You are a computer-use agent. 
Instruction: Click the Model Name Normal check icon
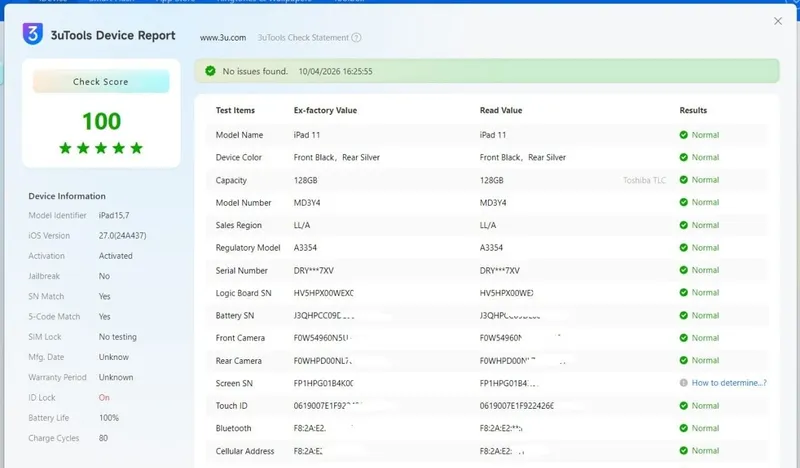[684, 135]
